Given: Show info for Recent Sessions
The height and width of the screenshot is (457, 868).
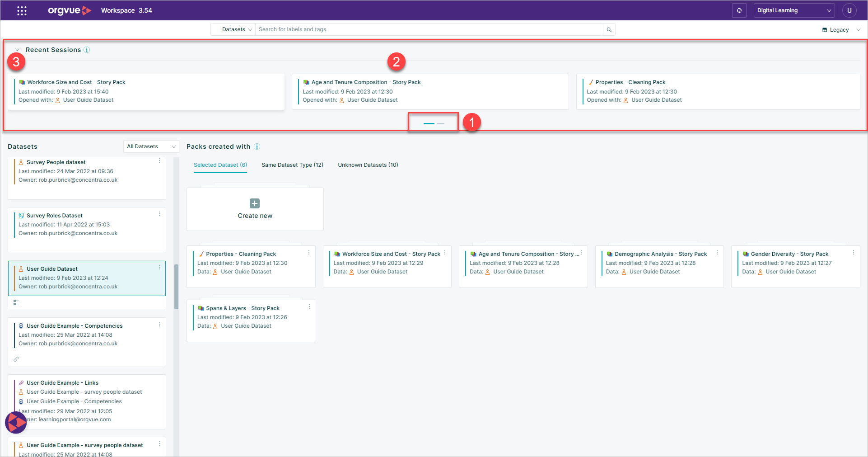Looking at the screenshot, I should (x=87, y=50).
